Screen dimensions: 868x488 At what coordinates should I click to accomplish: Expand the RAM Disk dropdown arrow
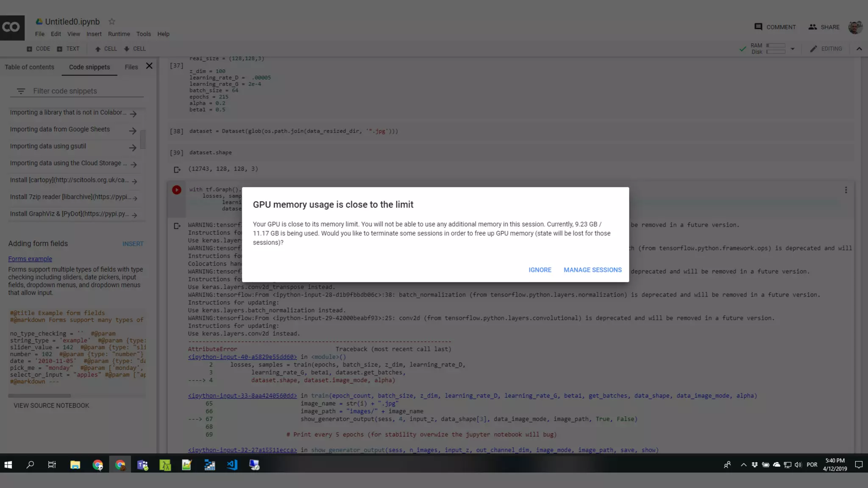pos(792,49)
